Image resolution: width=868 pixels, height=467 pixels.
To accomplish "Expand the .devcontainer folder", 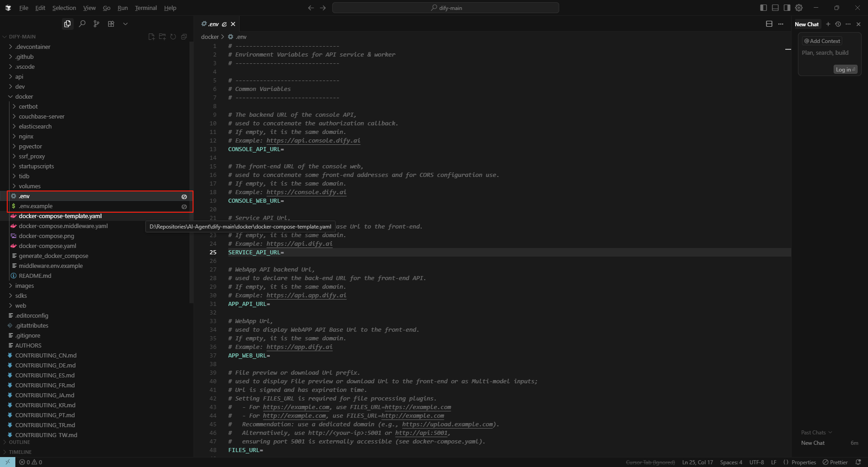I will pos(33,47).
